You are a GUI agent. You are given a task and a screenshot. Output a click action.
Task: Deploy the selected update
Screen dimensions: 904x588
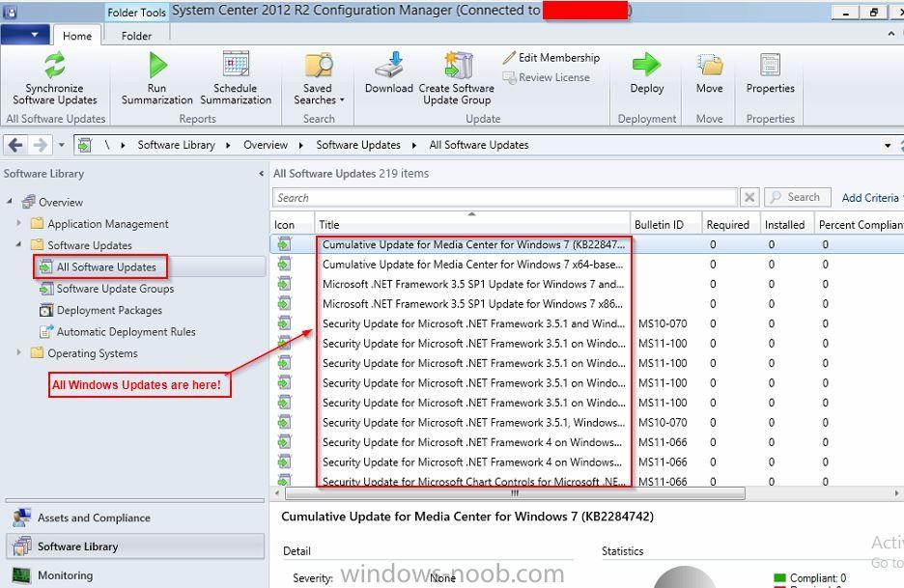(x=647, y=73)
